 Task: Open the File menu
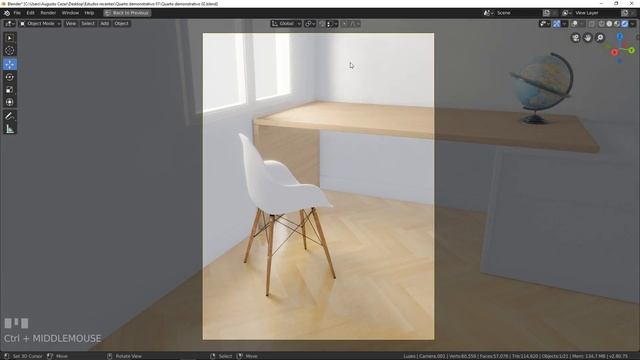point(17,13)
